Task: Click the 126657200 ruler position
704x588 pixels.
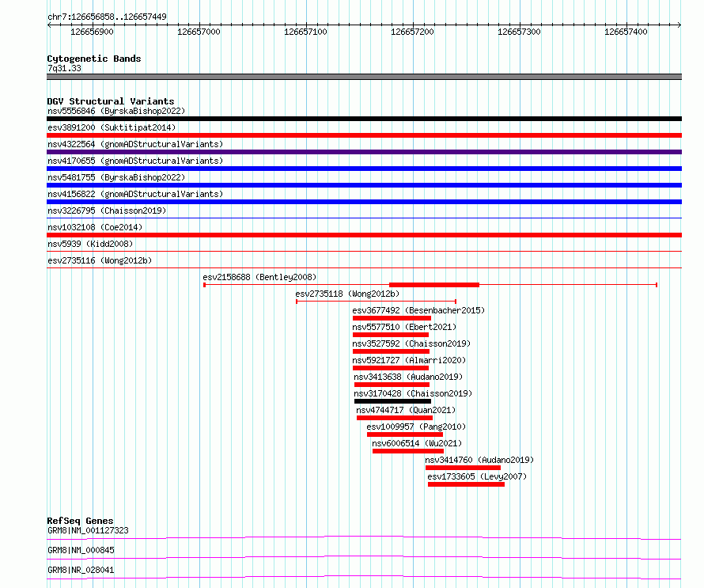Action: click(413, 32)
